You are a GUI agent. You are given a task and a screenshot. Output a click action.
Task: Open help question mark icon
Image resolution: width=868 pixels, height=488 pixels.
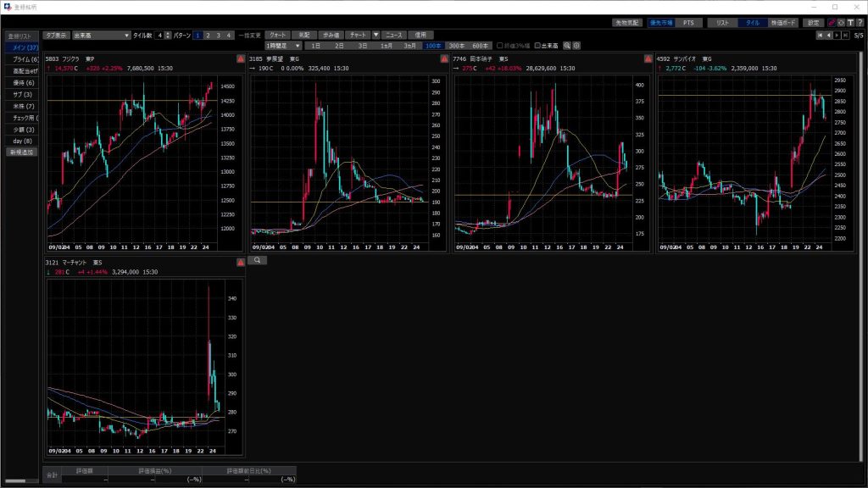click(x=860, y=23)
